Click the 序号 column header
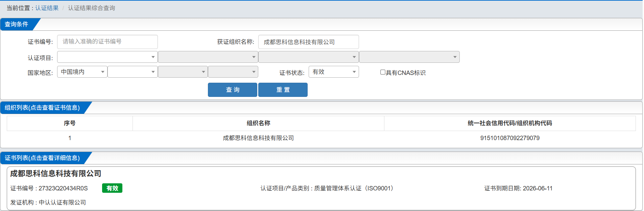The height and width of the screenshot is (211, 644). click(x=70, y=123)
